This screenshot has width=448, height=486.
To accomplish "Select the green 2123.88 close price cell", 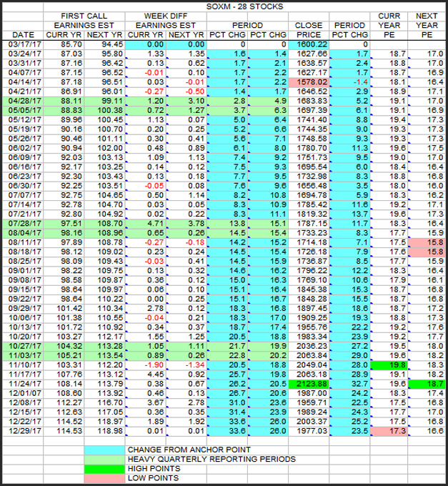I will coord(309,383).
